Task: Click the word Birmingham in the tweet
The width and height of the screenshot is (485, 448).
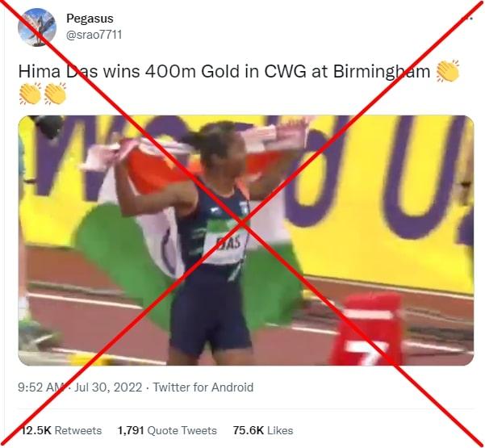Action: tap(382, 72)
